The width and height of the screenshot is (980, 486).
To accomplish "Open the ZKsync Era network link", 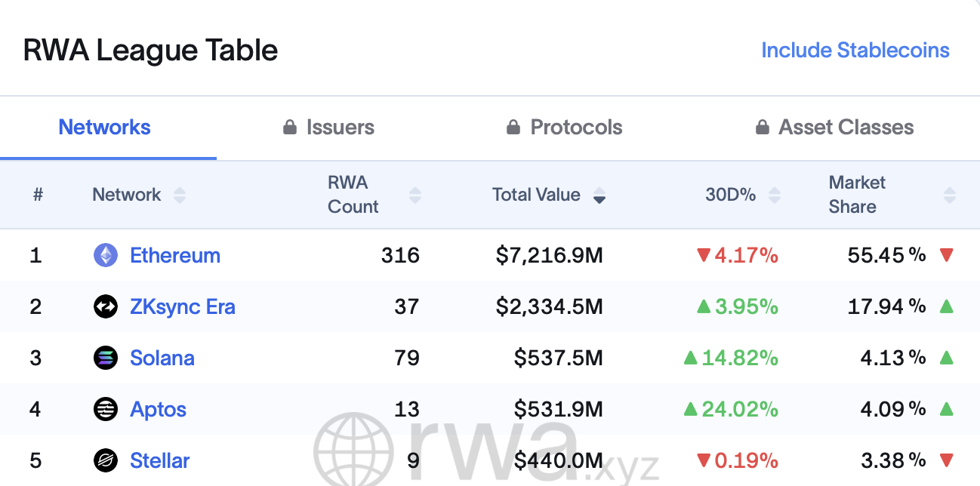I will coord(183,307).
